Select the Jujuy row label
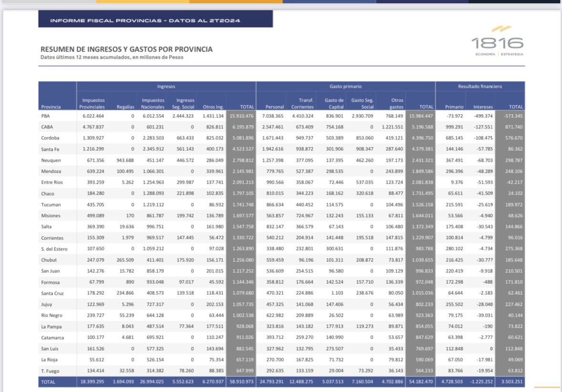Viewport: 562px width, 392px height. pos(47,304)
